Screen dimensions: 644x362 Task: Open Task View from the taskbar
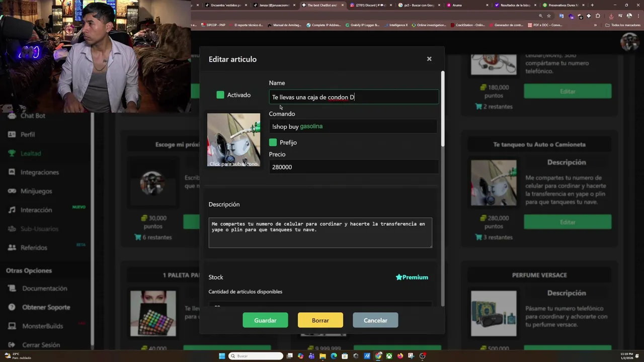pos(290,356)
